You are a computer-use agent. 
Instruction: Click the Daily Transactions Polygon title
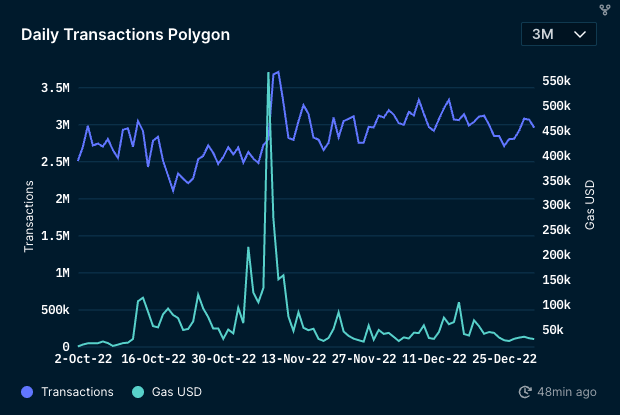point(125,35)
